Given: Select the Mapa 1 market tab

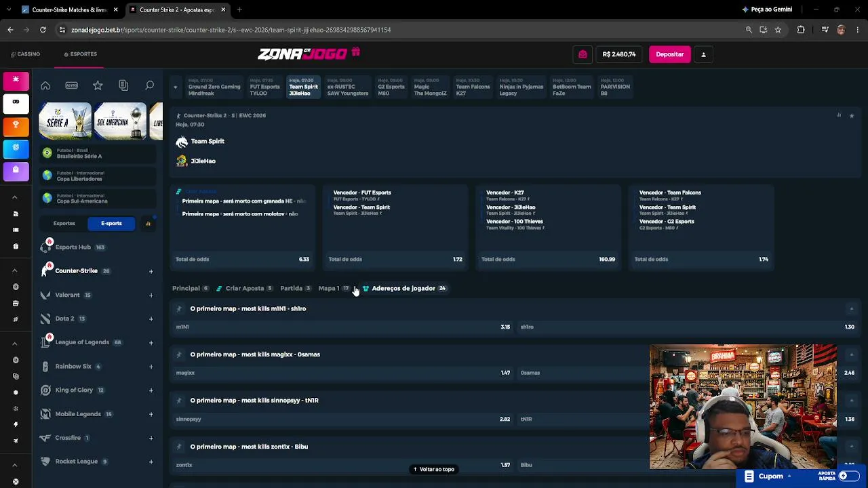Looking at the screenshot, I should 334,289.
